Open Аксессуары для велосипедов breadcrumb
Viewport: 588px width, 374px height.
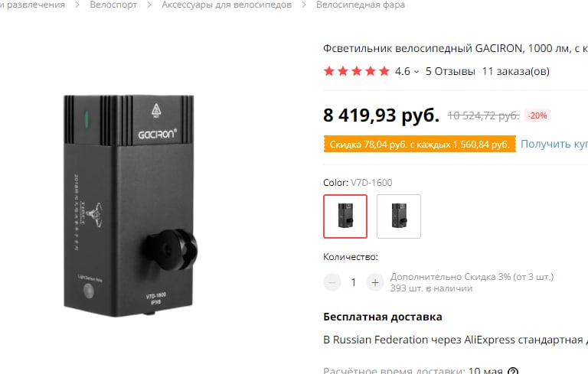(227, 5)
